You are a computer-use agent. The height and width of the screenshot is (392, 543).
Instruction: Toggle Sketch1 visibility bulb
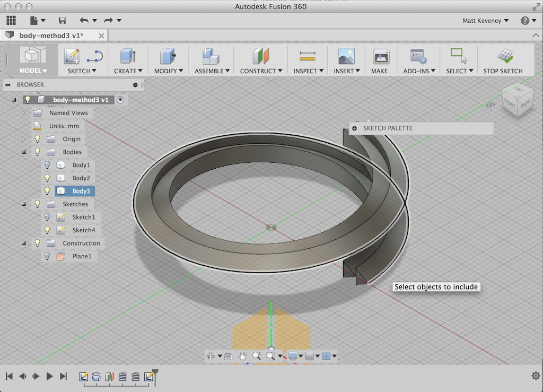click(x=47, y=217)
